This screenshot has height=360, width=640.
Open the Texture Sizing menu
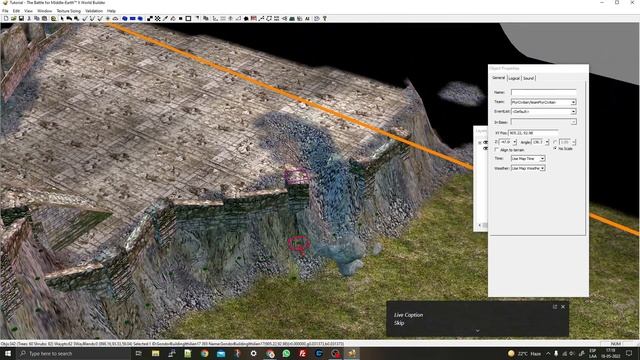point(69,11)
